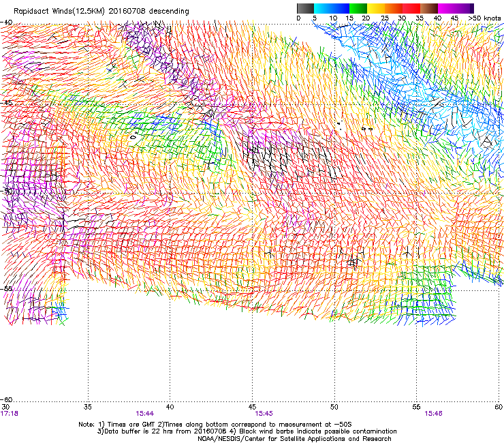Click the cyan 5-10 knots legend swatch
This screenshot has height=443, width=504.
tap(322, 8)
